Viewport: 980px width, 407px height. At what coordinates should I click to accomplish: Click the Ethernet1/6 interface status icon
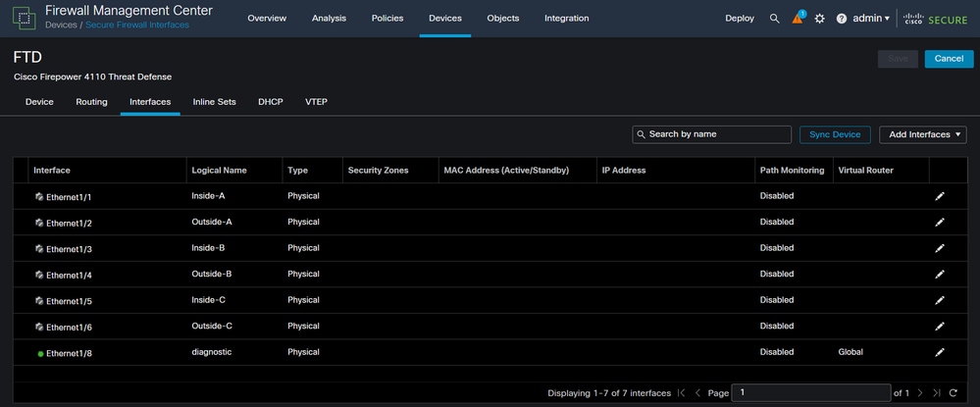click(39, 327)
